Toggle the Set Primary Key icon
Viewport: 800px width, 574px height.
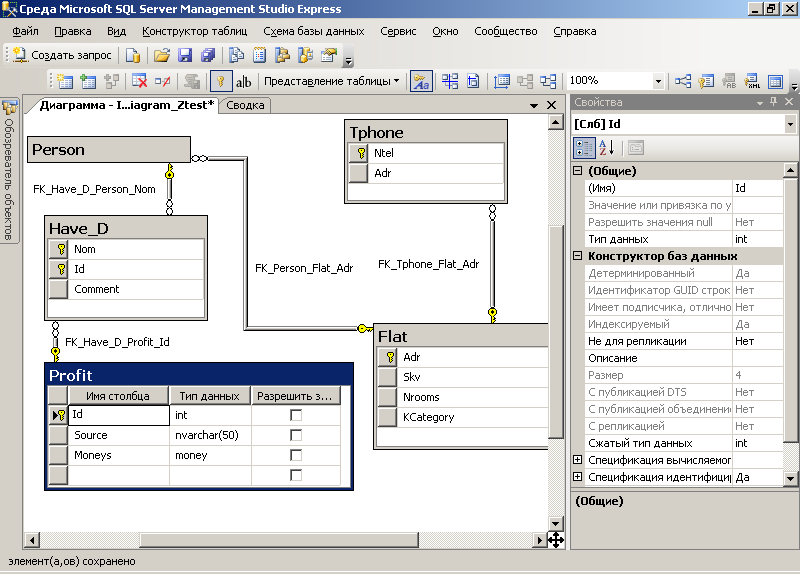coord(221,81)
